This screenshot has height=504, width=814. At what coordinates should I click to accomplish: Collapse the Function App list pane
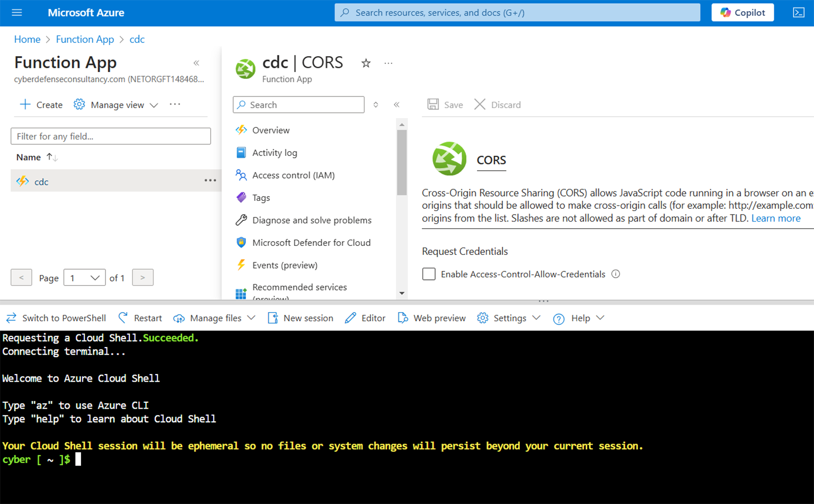coord(196,63)
